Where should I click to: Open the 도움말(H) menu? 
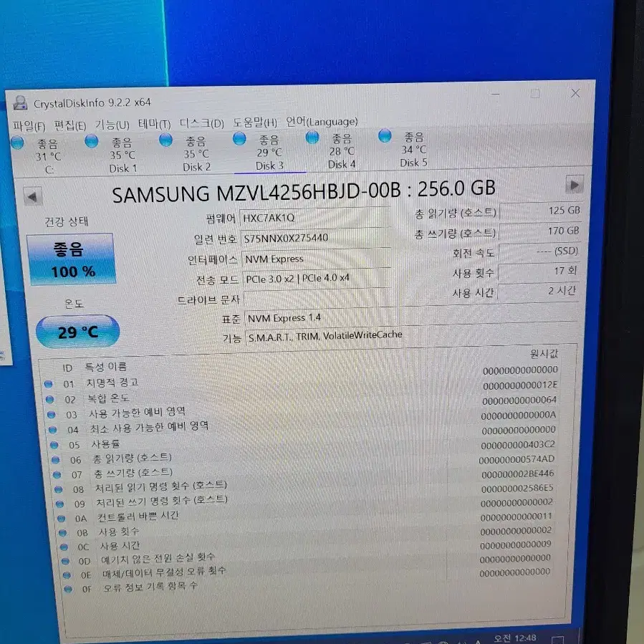(x=255, y=122)
